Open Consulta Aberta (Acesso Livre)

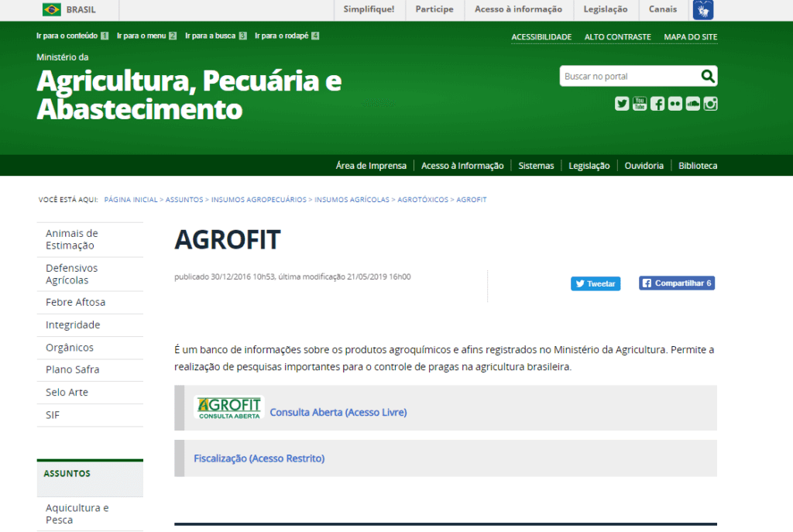338,412
